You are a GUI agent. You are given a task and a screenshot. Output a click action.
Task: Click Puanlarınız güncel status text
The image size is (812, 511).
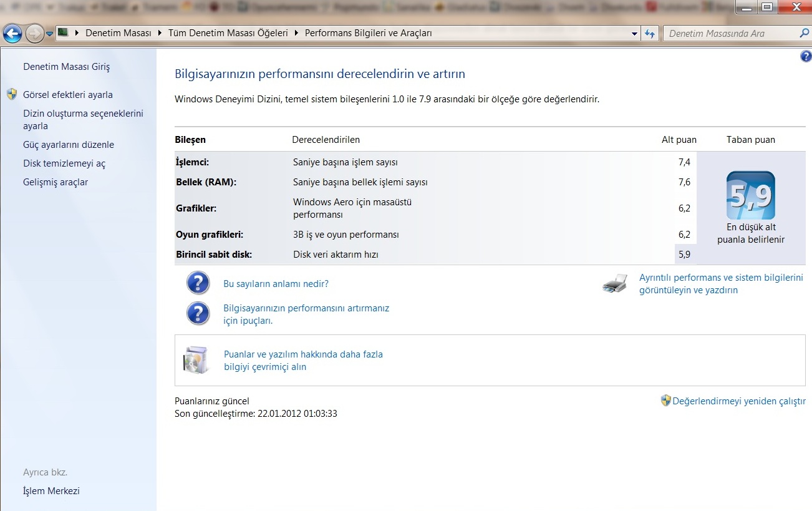pyautogui.click(x=212, y=401)
